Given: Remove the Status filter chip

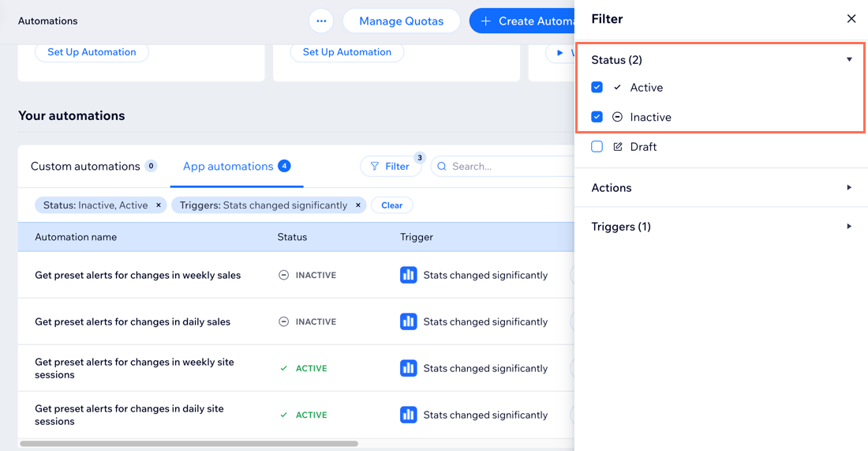Looking at the screenshot, I should click(x=159, y=205).
